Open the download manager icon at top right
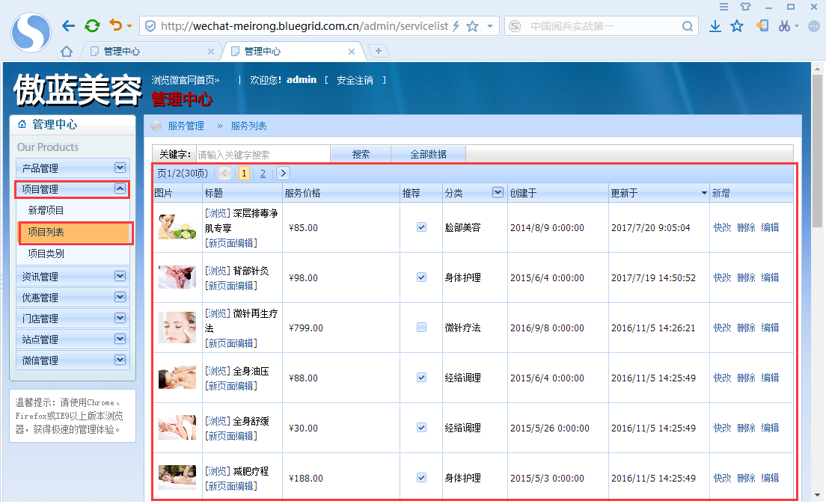Image resolution: width=826 pixels, height=504 pixels. pos(715,25)
